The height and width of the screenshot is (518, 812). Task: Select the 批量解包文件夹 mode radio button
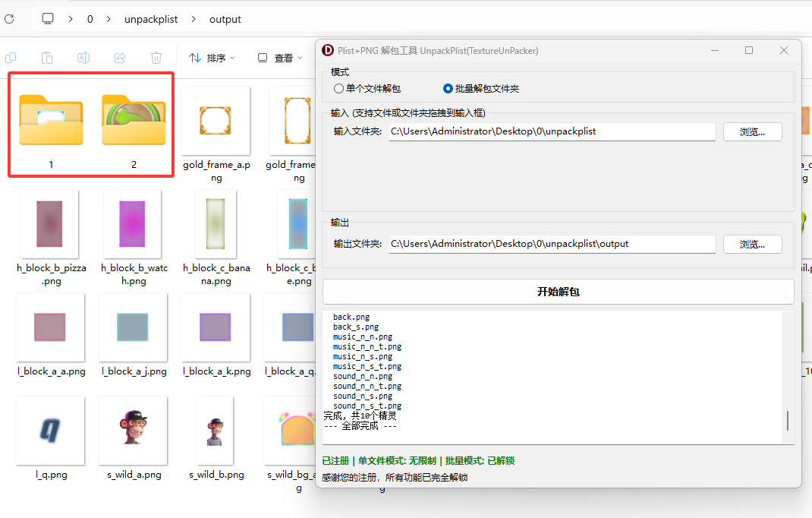click(x=447, y=87)
